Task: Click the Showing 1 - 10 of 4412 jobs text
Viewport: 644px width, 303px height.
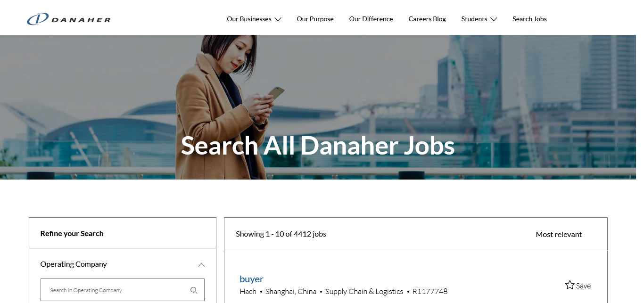Action: coord(281,234)
